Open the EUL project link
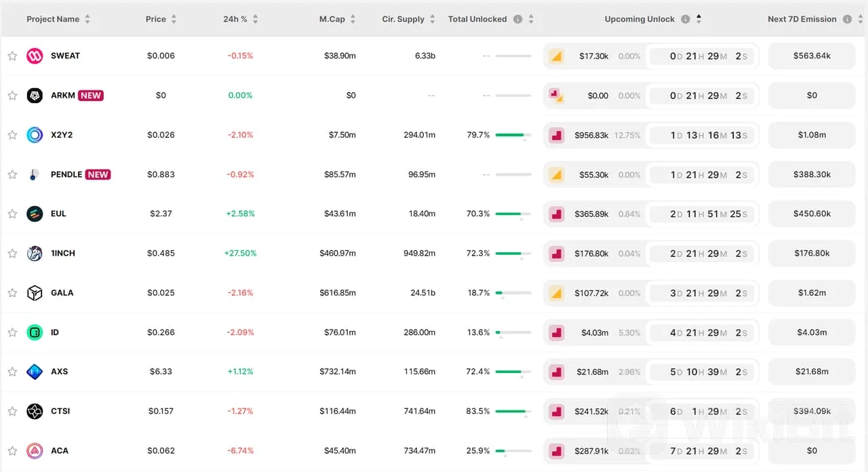This screenshot has width=868, height=472. click(59, 214)
